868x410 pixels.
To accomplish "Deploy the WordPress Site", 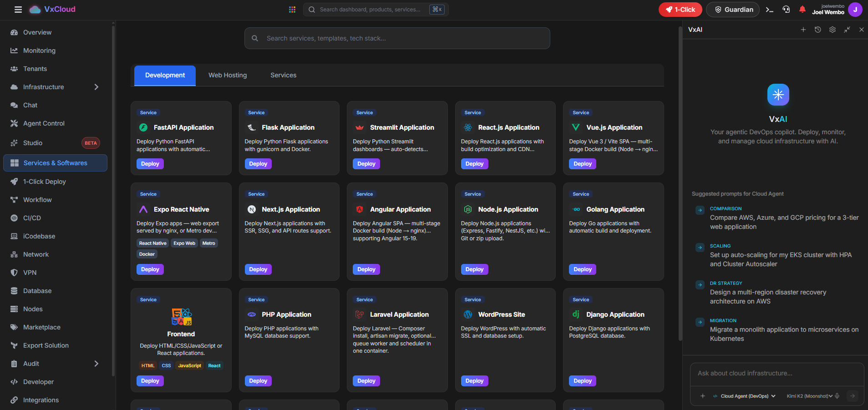I will [474, 381].
